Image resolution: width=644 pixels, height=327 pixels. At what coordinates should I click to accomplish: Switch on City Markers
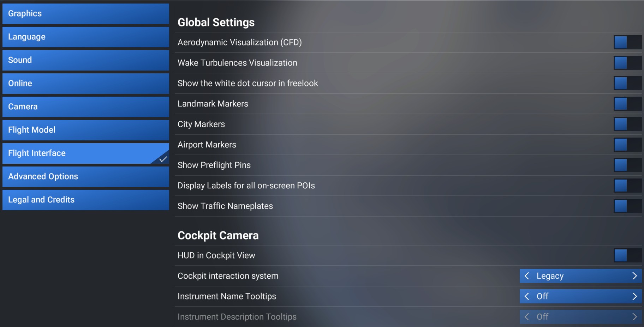point(627,124)
